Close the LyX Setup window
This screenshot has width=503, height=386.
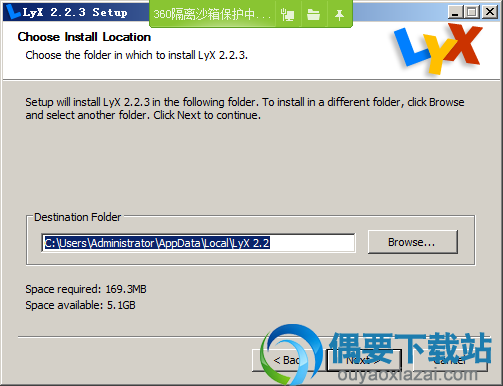pos(490,12)
